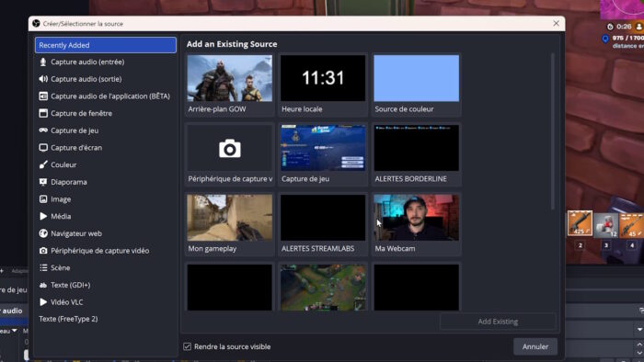Click the Add an Existing Source heading
644x362 pixels.
click(232, 44)
